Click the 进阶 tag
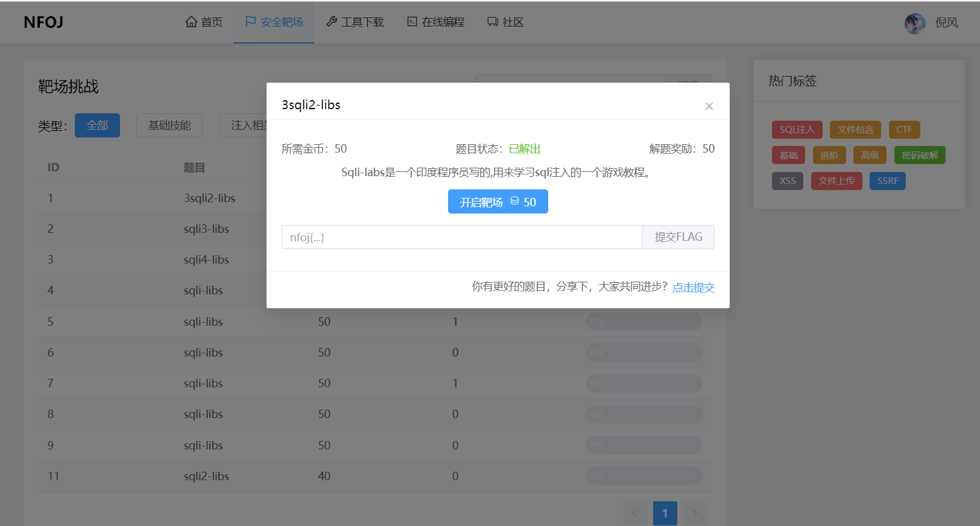 click(x=829, y=155)
